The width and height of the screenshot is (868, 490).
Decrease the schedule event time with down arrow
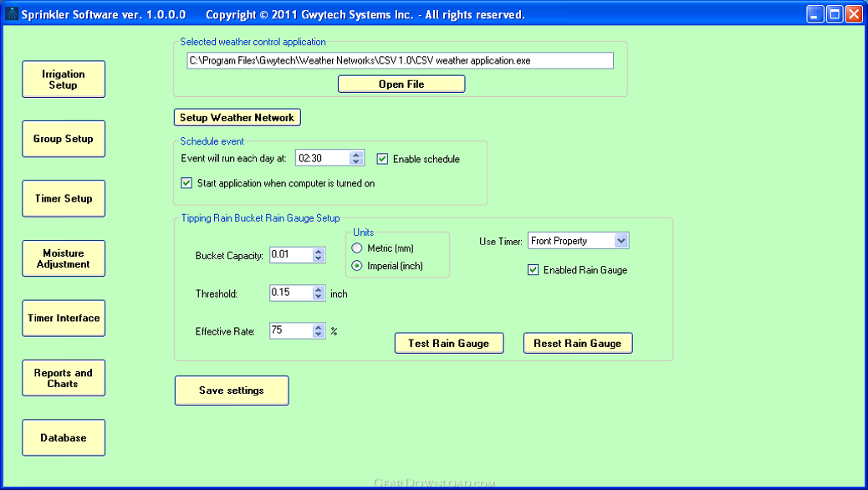[357, 162]
